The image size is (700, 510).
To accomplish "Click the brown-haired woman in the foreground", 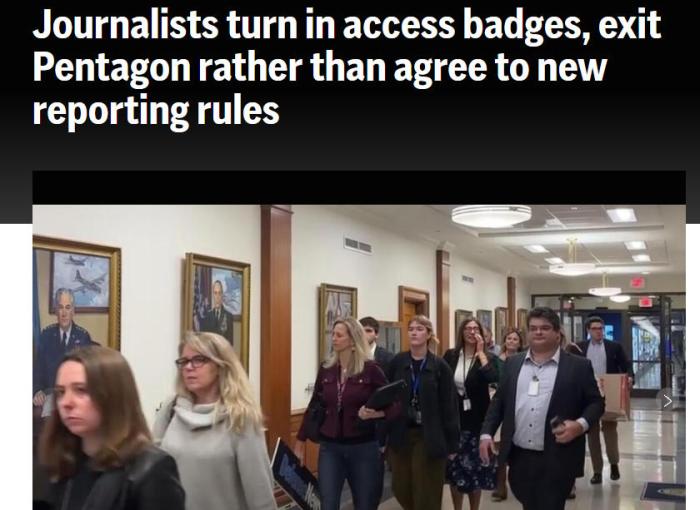I will (105, 431).
